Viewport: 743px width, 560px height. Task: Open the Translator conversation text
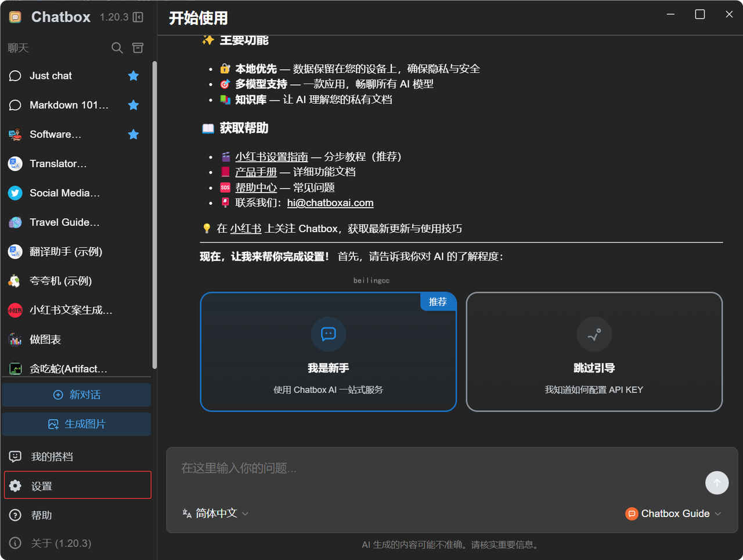pos(58,164)
